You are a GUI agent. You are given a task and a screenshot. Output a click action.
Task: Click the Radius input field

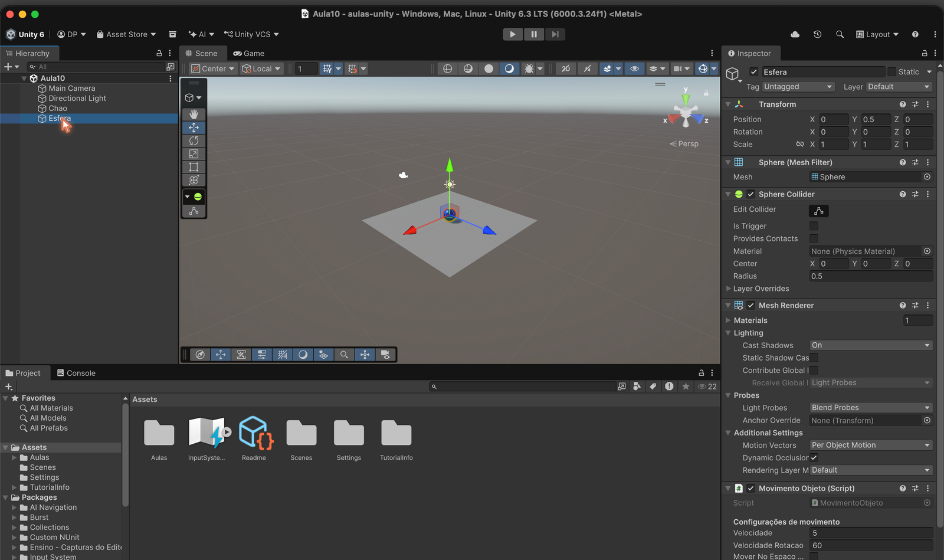click(871, 276)
